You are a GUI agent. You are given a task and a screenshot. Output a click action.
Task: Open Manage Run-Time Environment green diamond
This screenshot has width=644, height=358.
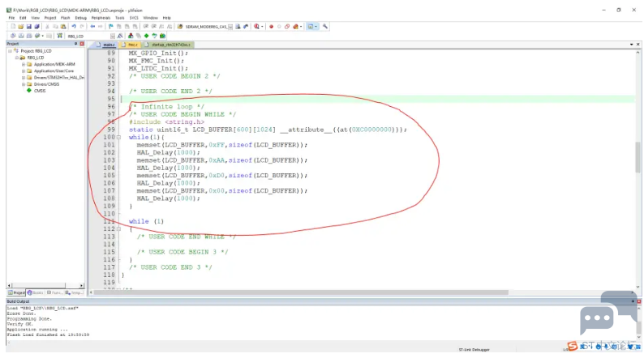pyautogui.click(x=146, y=36)
